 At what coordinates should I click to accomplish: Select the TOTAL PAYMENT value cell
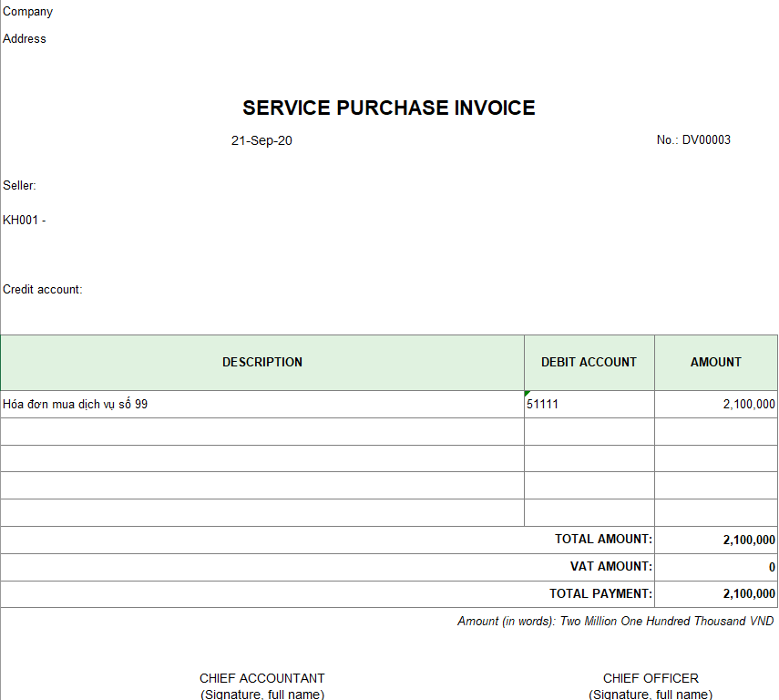pyautogui.click(x=716, y=594)
